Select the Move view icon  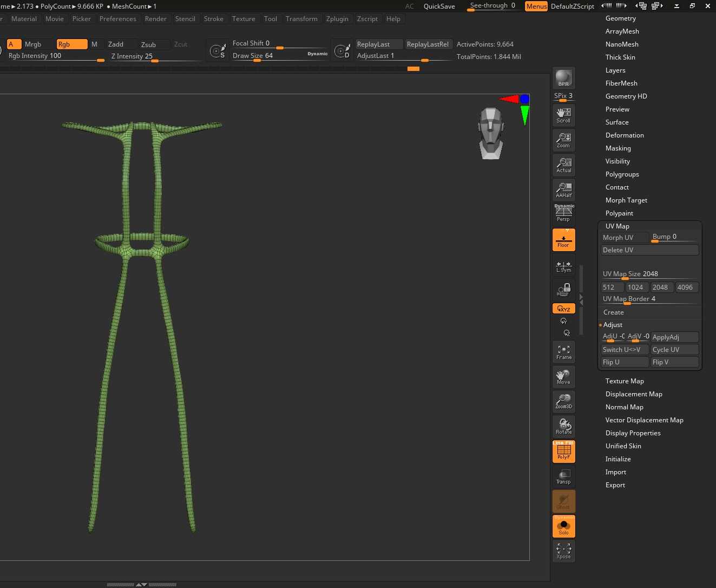coord(563,377)
